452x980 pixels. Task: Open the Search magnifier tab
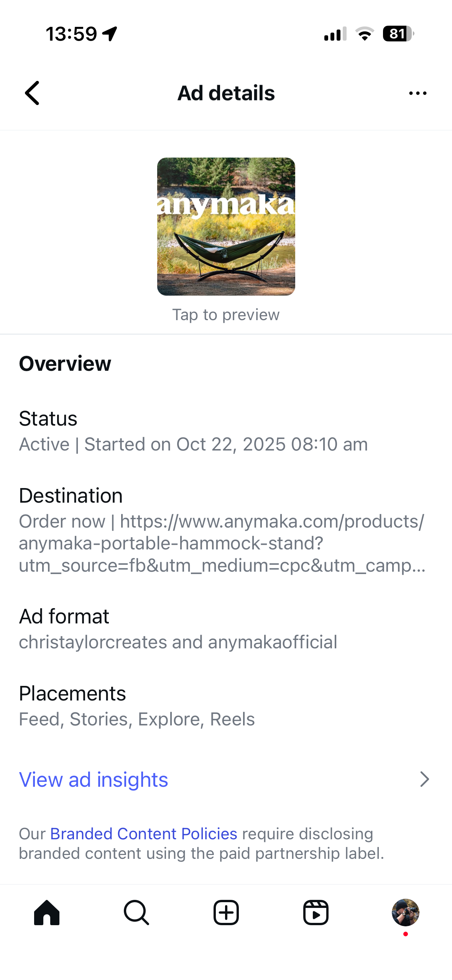click(x=136, y=913)
